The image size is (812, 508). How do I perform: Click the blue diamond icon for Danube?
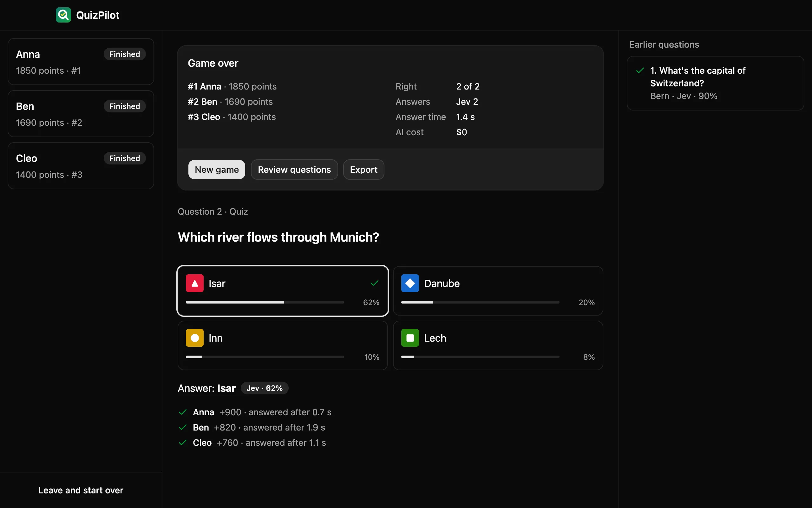[410, 283]
